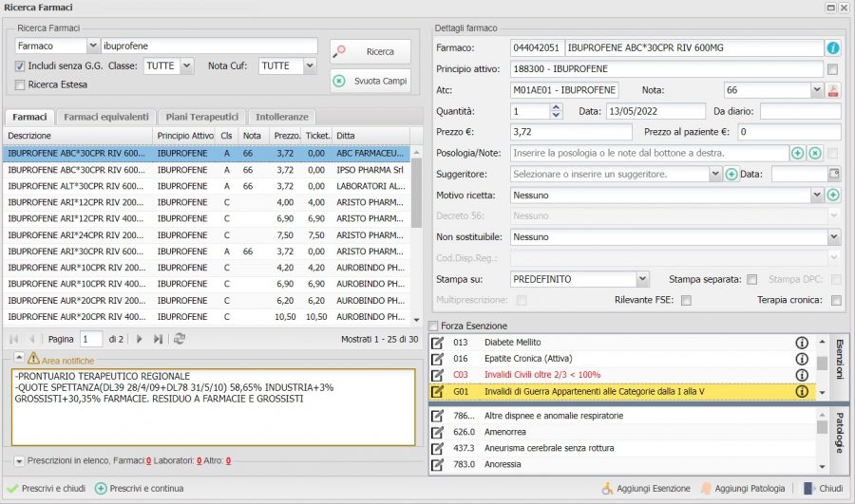
Task: Open Classe TUTTE dropdown
Action: click(x=186, y=65)
